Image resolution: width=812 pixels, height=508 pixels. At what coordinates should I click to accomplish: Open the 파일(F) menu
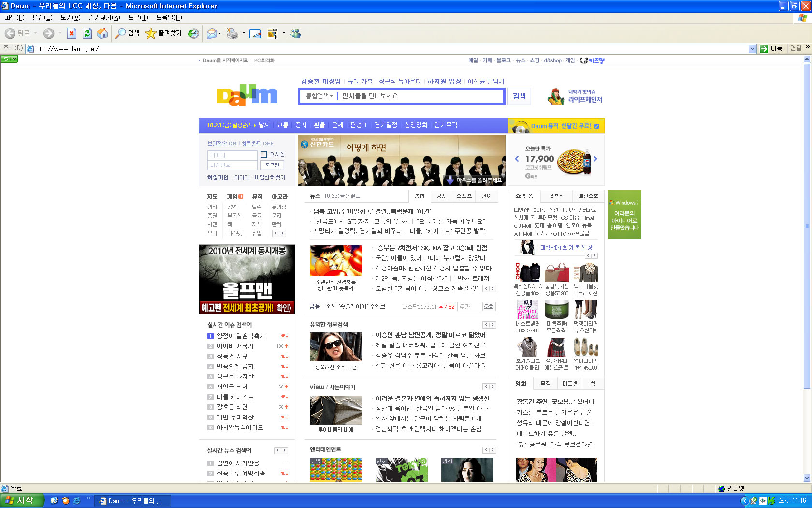click(14, 18)
